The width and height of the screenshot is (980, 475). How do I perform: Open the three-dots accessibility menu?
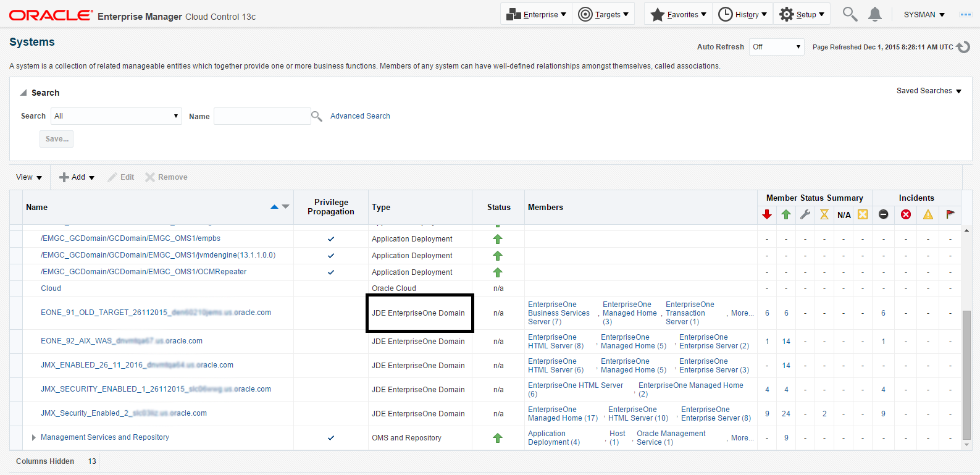point(966,14)
